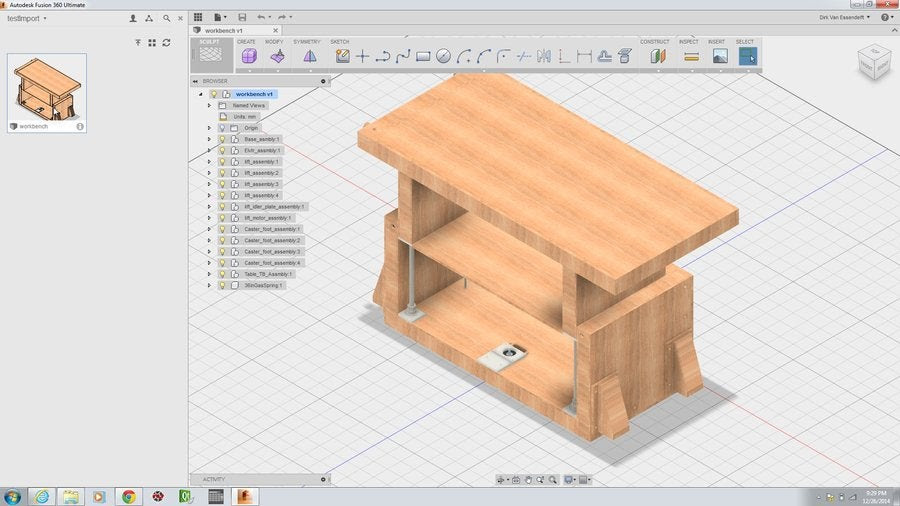Select the Point sketch tool

[x=363, y=56]
